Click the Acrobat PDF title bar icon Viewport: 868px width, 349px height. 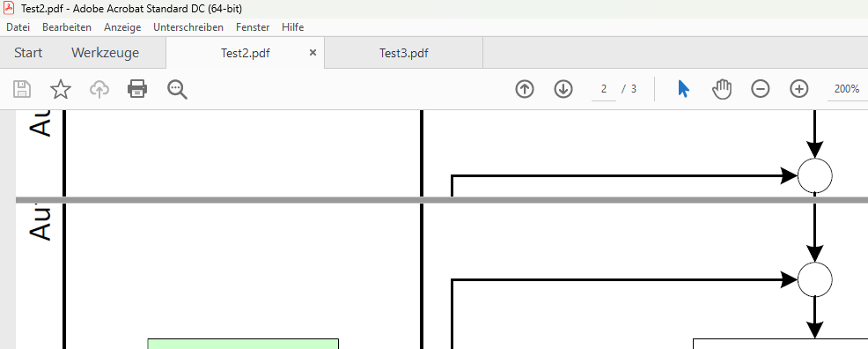click(10, 8)
